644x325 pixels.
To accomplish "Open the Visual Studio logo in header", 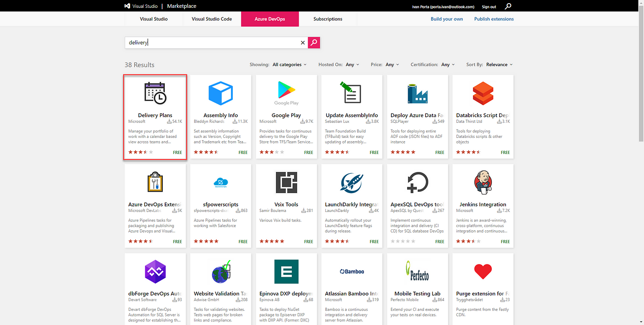I will (141, 6).
